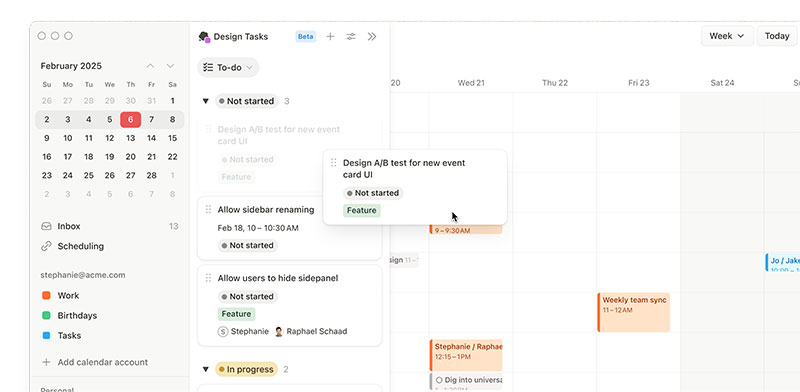The height and width of the screenshot is (392, 800).
Task: Go to previous month in mini calendar
Action: tap(150, 66)
